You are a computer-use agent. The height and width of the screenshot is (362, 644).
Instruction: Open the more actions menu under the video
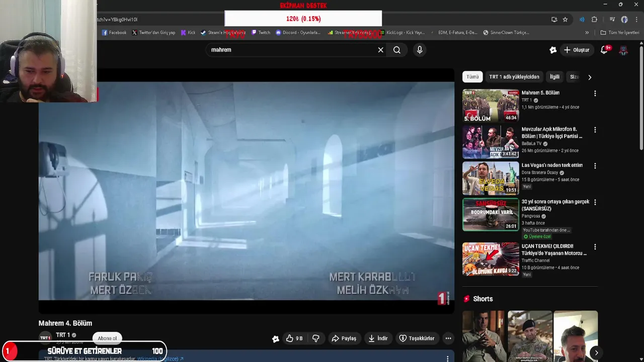coord(448,338)
